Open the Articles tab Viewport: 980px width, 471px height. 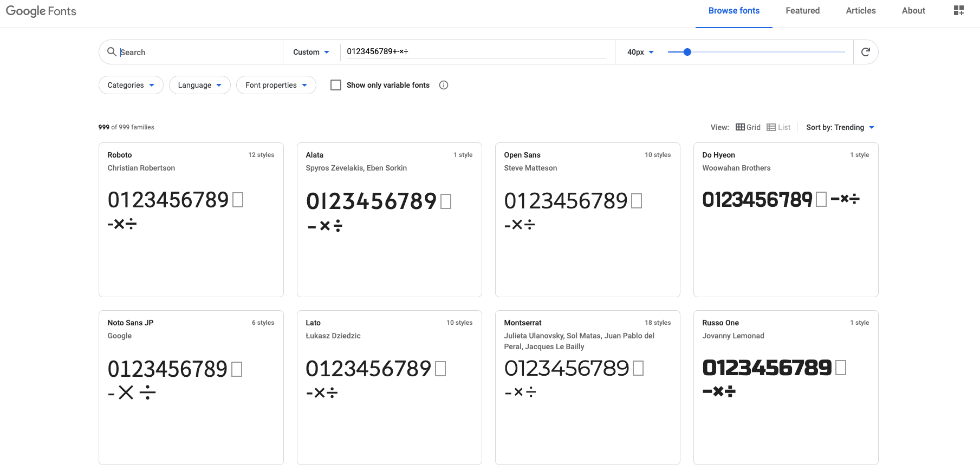(861, 11)
